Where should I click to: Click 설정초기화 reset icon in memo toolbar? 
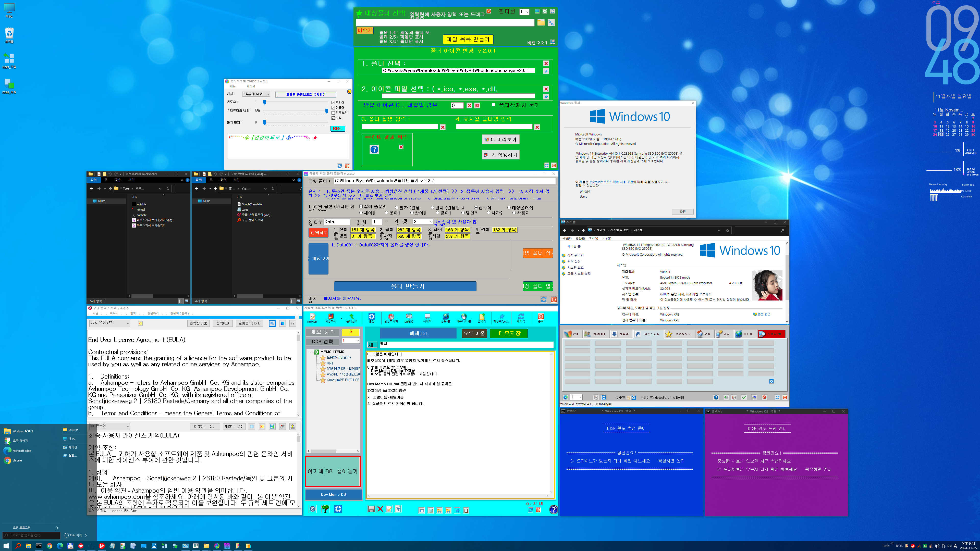(391, 318)
